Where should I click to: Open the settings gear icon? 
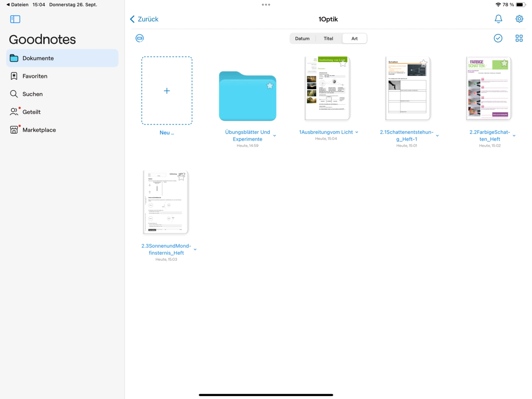pyautogui.click(x=519, y=19)
